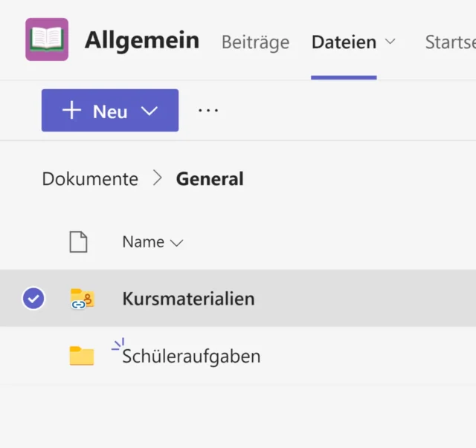This screenshot has height=448, width=476.
Task: Click the Kursmaterialien shared folder icon
Action: pos(82,299)
